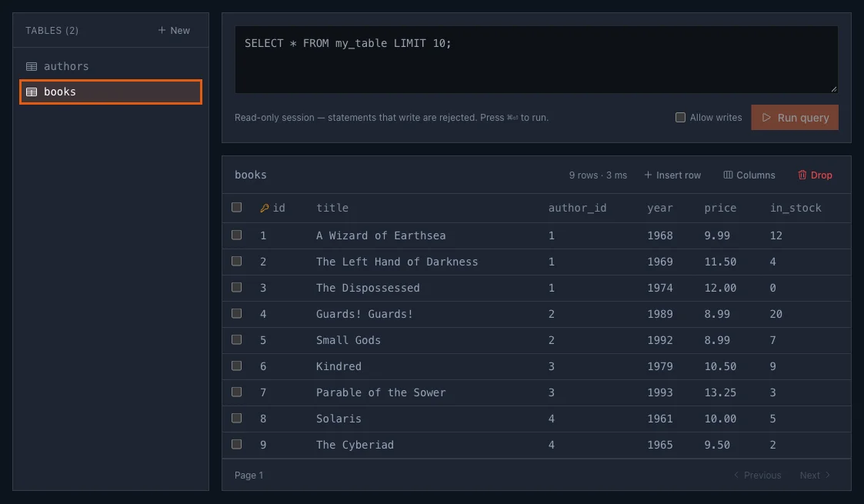Click the title cell 'Guards! Guards!'

pyautogui.click(x=365, y=314)
